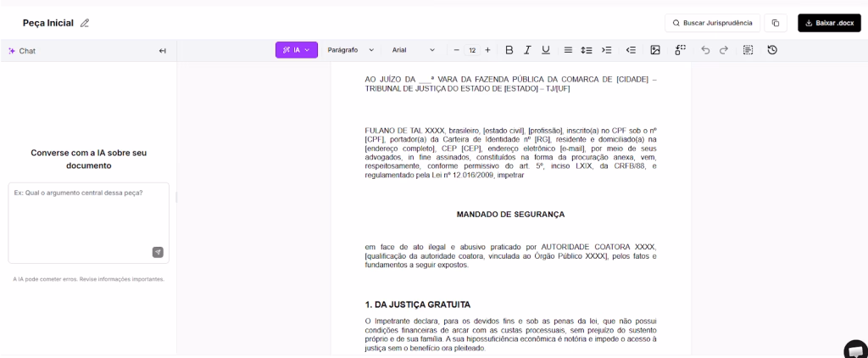The height and width of the screenshot is (358, 868).
Task: Click the Peça Inicial document title
Action: click(x=48, y=23)
